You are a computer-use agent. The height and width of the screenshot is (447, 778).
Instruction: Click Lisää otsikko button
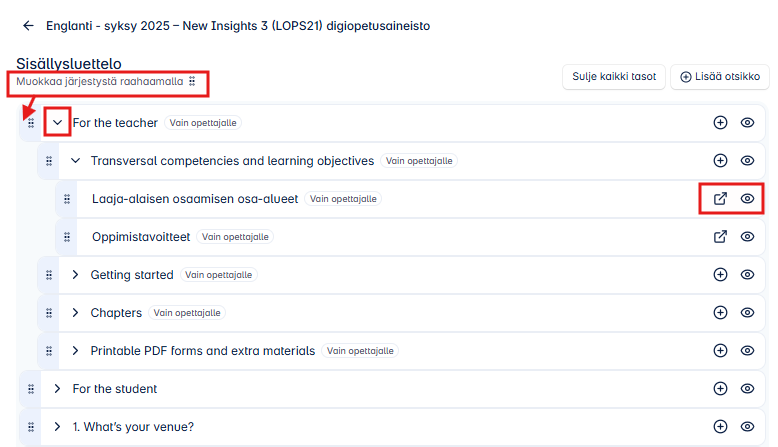pyautogui.click(x=720, y=77)
